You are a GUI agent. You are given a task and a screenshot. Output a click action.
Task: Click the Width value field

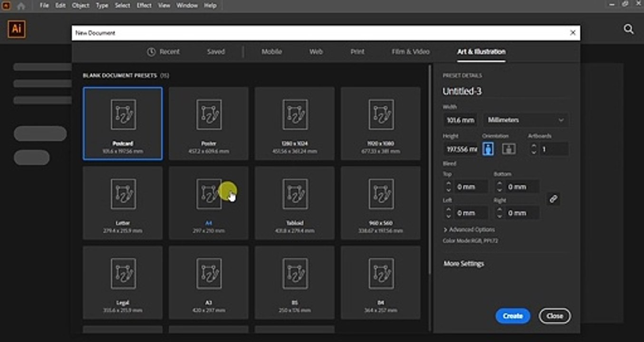[x=461, y=120]
